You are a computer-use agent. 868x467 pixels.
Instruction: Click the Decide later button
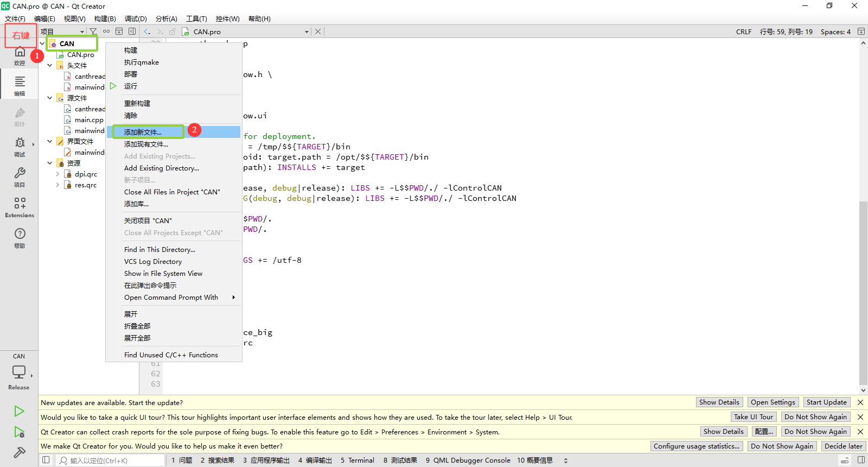click(843, 446)
